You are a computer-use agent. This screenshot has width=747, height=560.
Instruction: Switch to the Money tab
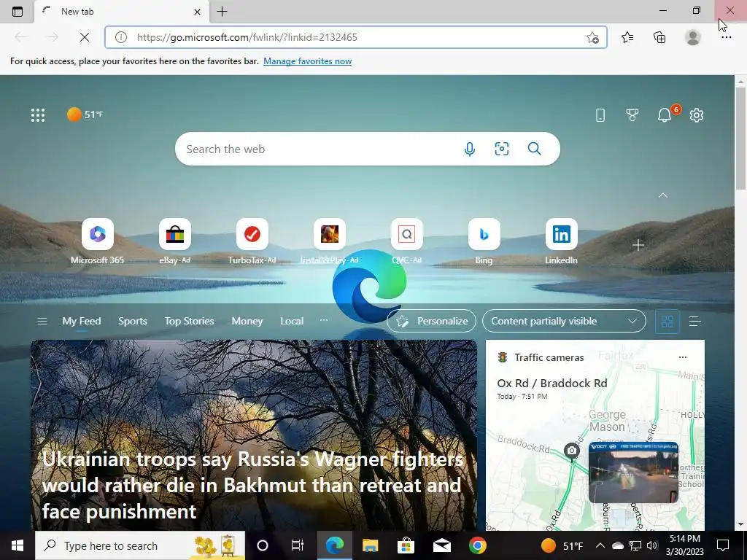(x=247, y=321)
